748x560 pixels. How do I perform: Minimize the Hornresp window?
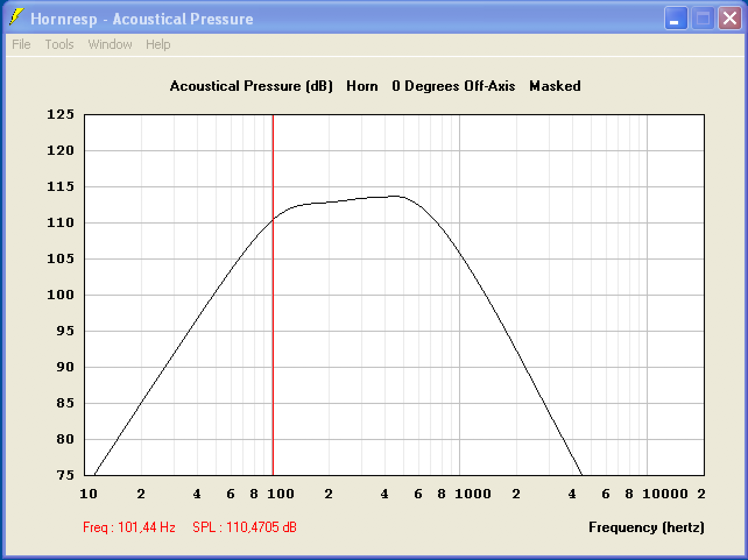[x=676, y=19]
